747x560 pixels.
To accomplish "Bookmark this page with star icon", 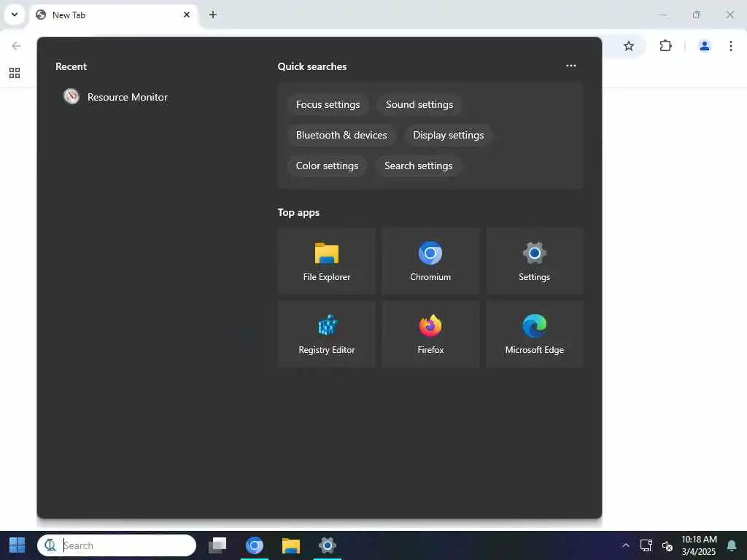I will (x=629, y=46).
